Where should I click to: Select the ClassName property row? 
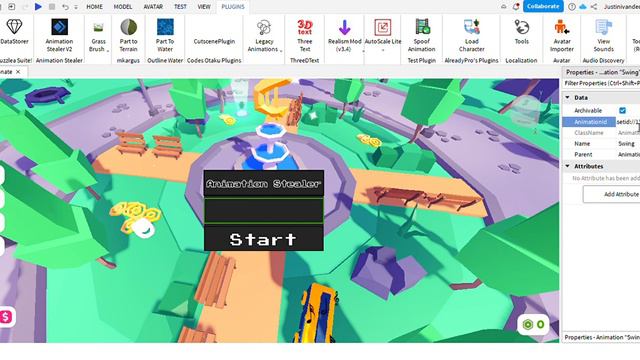[x=601, y=133]
